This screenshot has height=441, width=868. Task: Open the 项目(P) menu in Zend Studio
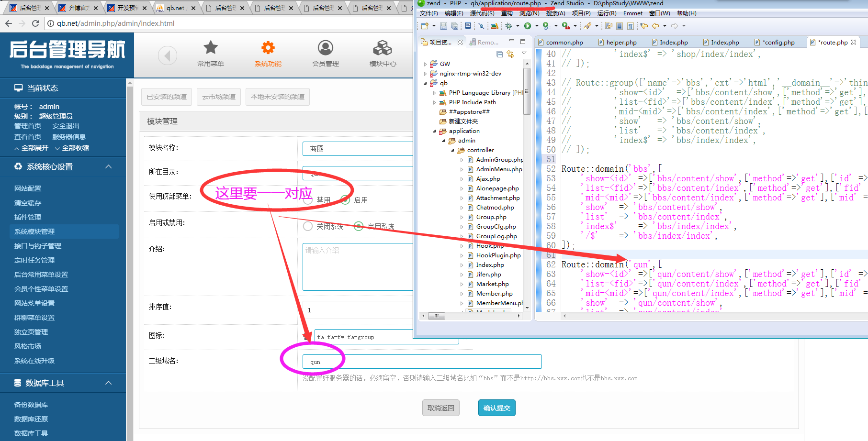(581, 13)
